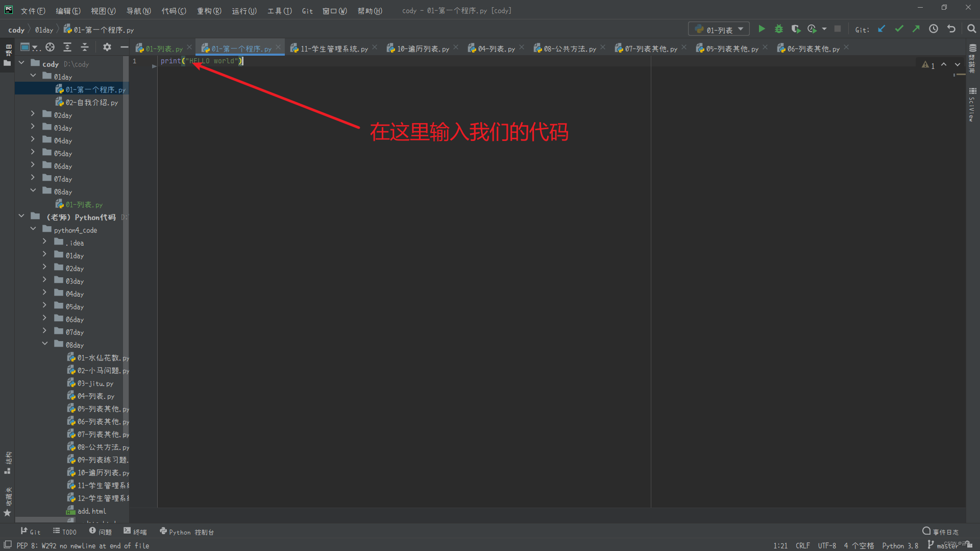Open the 文件(F) menu
The height and width of the screenshot is (551, 980).
click(x=33, y=11)
